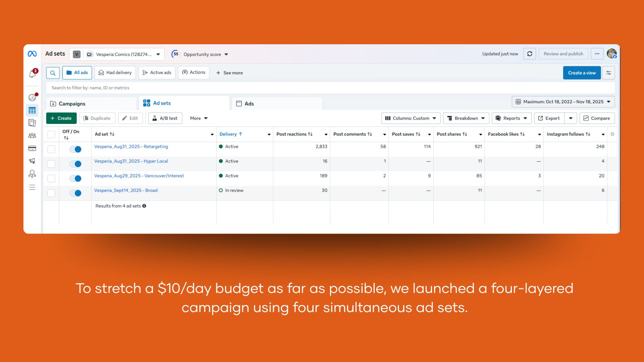This screenshot has width=644, height=362.
Task: Open the Billing card icon in sidebar
Action: 32,148
